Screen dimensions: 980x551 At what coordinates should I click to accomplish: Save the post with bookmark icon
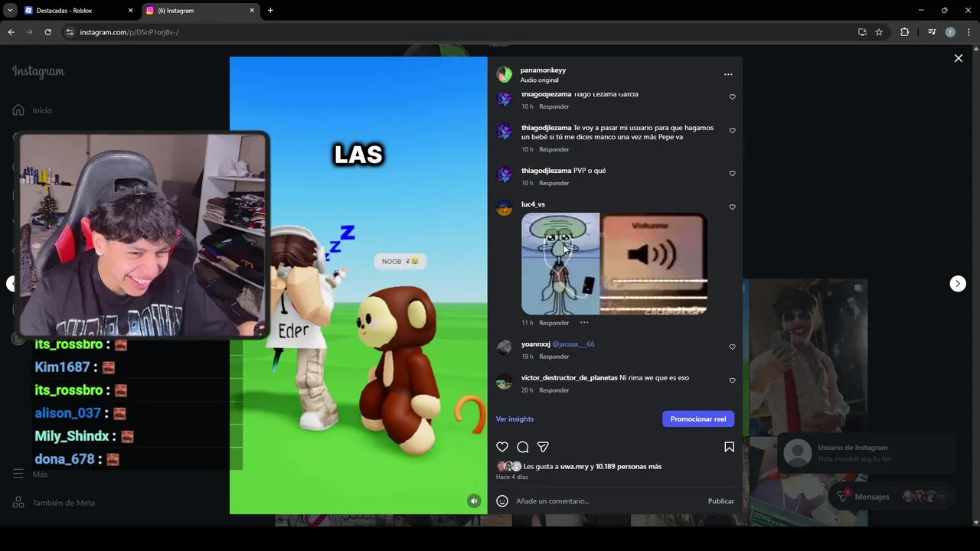click(x=729, y=447)
